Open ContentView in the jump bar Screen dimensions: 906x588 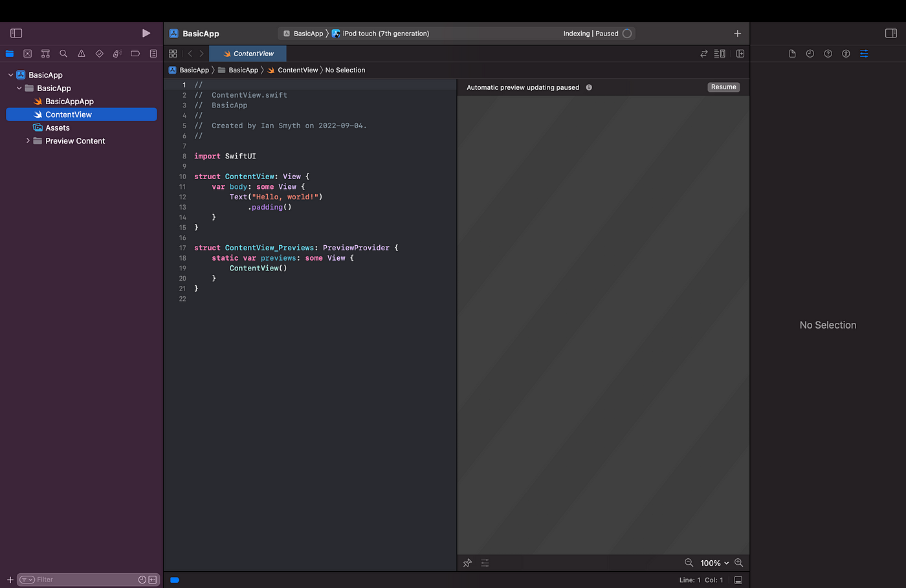tap(293, 70)
